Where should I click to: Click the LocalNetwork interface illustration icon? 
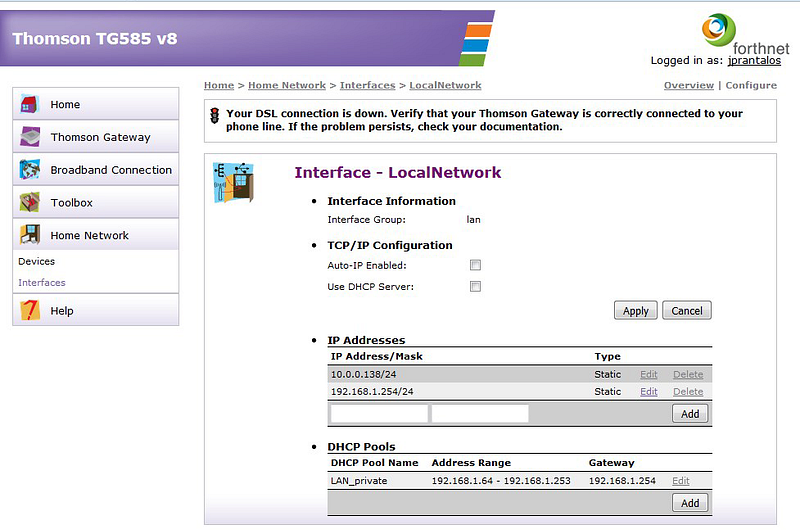(x=233, y=183)
